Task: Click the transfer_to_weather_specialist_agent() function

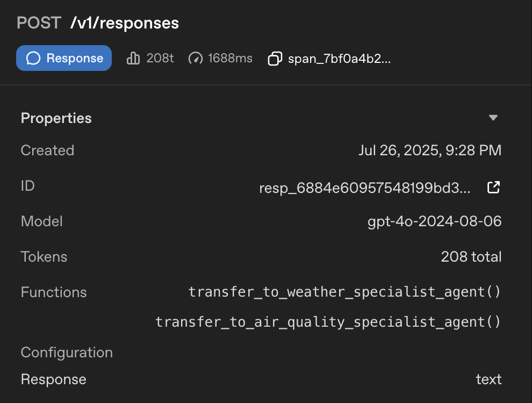Action: [x=344, y=292]
